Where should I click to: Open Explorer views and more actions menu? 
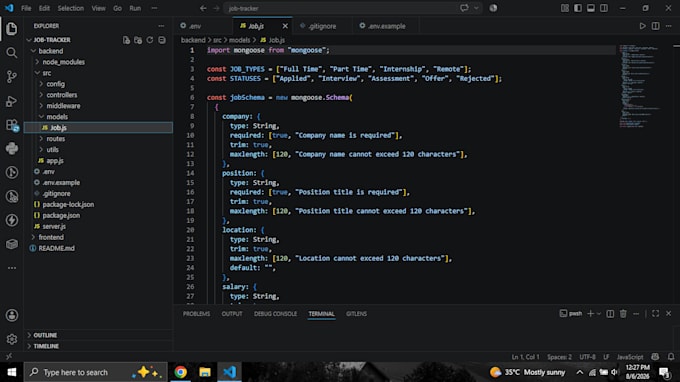pyautogui.click(x=161, y=26)
